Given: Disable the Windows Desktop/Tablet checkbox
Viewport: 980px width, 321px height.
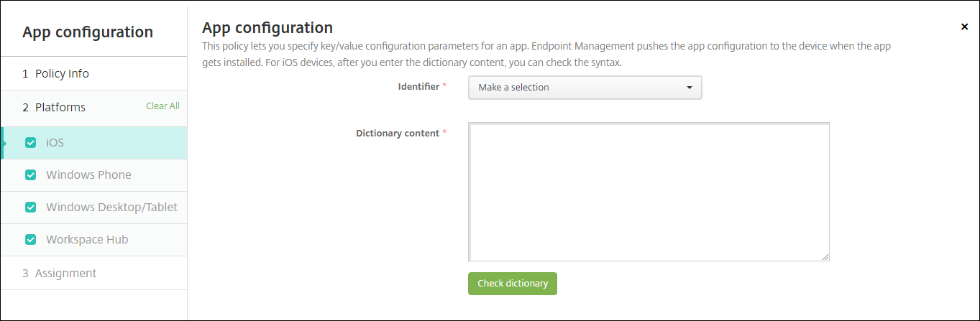Looking at the screenshot, I should pyautogui.click(x=30, y=207).
